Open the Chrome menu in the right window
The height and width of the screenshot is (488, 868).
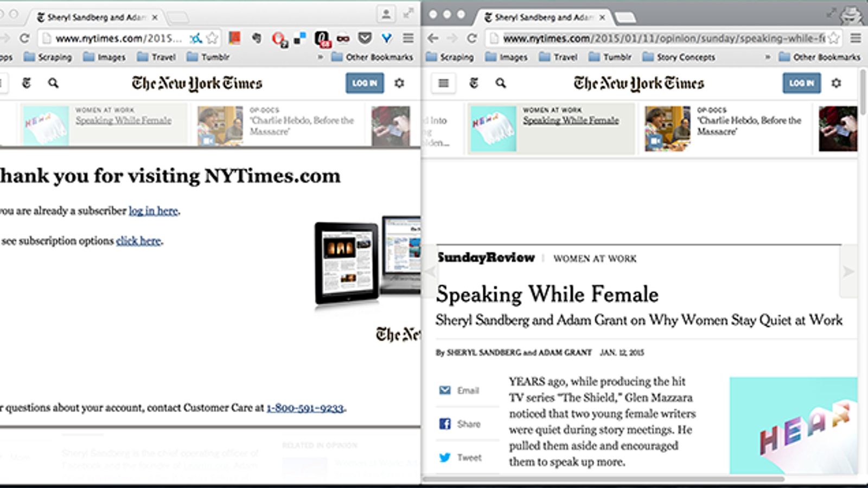(856, 38)
